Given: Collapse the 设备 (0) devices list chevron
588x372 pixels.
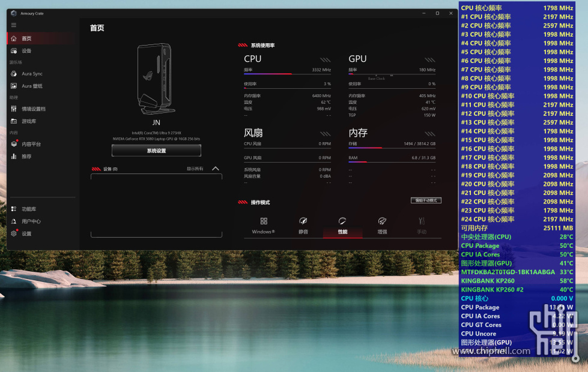Looking at the screenshot, I should pos(216,169).
